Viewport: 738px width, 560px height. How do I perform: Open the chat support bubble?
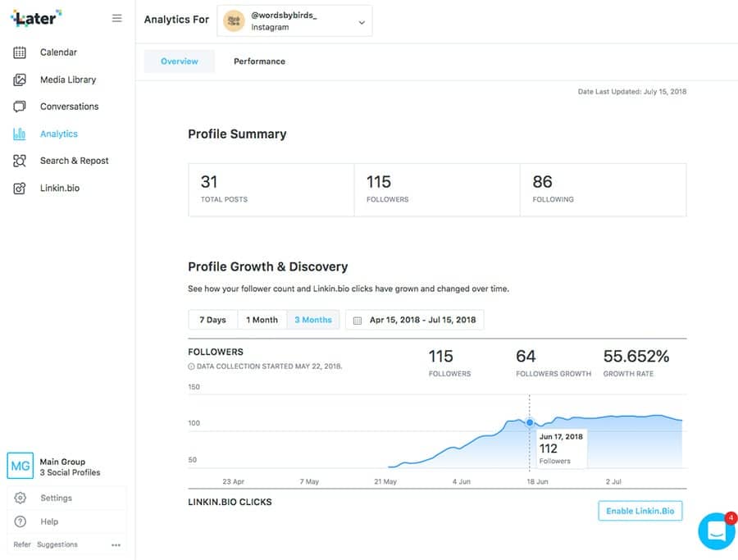coord(716,531)
